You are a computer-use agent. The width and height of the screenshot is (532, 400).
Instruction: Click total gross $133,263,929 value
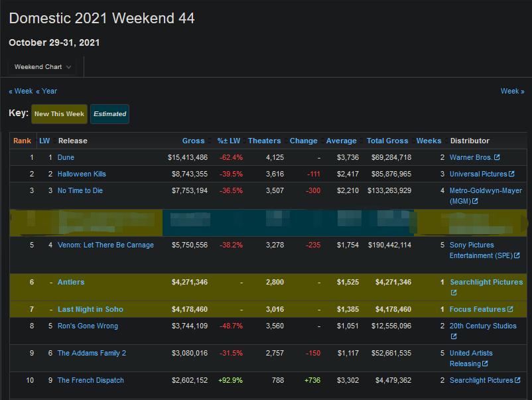(x=389, y=190)
